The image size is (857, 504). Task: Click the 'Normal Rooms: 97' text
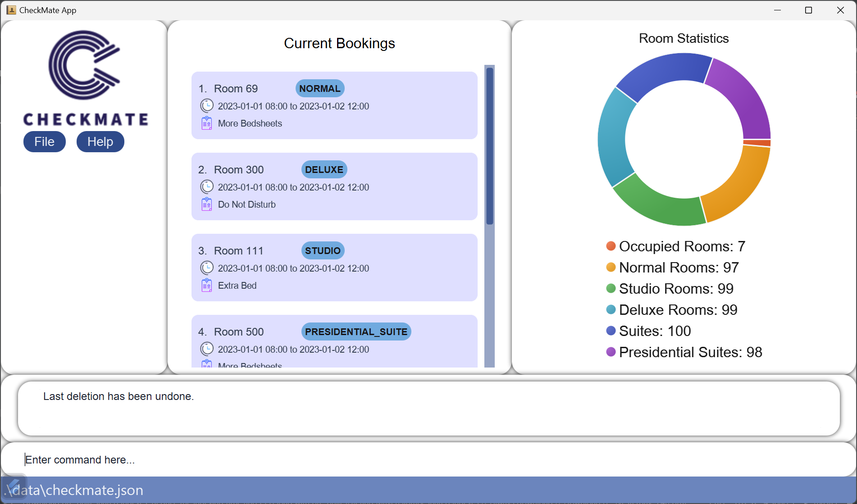pos(679,268)
